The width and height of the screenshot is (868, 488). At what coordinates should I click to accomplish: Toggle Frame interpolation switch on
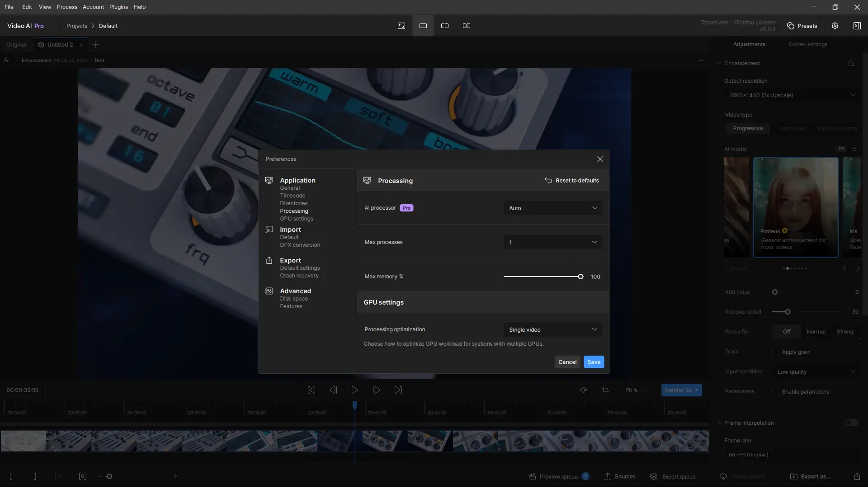tap(851, 423)
